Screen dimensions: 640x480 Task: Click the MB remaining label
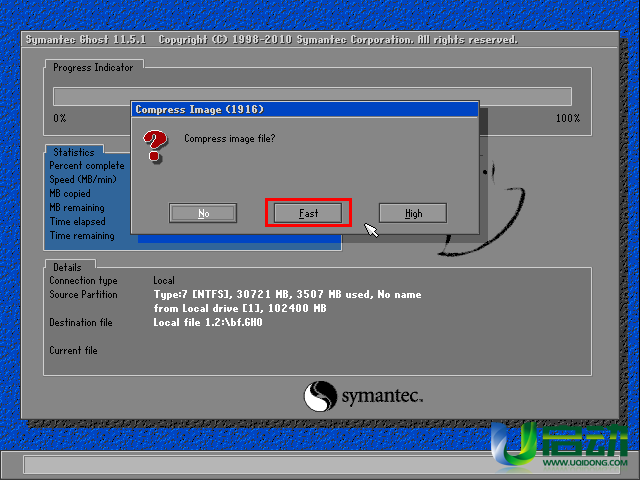coord(77,208)
